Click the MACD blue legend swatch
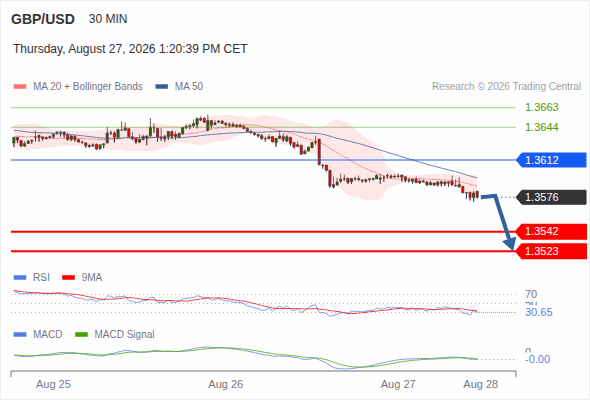 click(x=20, y=335)
